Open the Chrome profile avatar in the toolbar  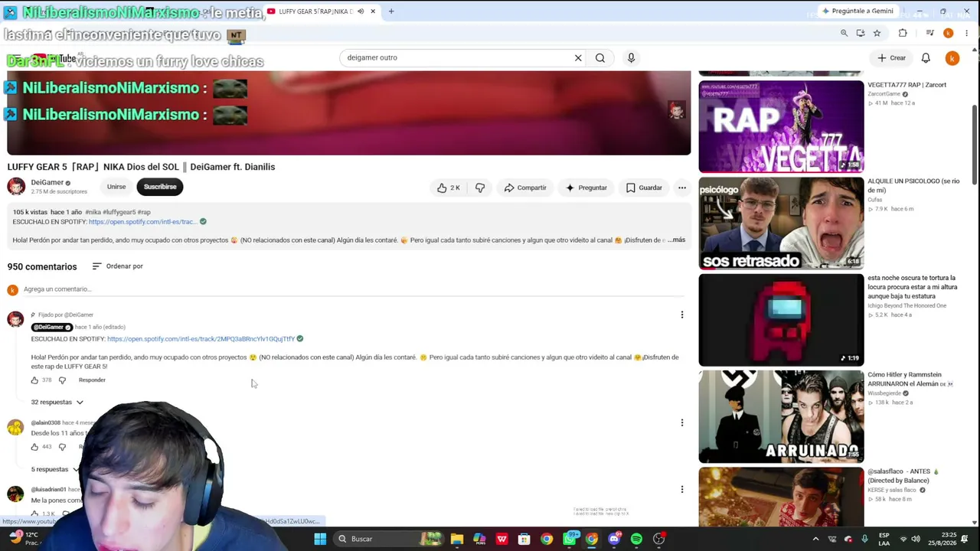948,33
